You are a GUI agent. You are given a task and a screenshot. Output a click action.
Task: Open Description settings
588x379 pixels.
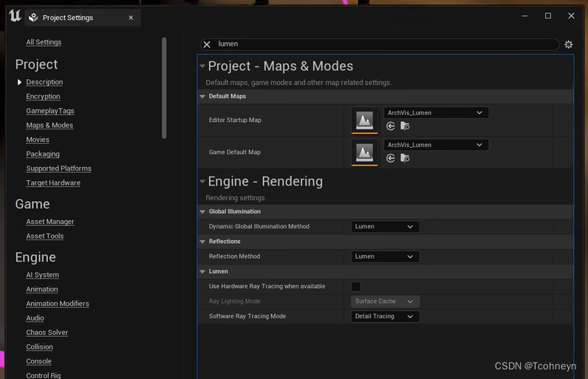tap(44, 82)
